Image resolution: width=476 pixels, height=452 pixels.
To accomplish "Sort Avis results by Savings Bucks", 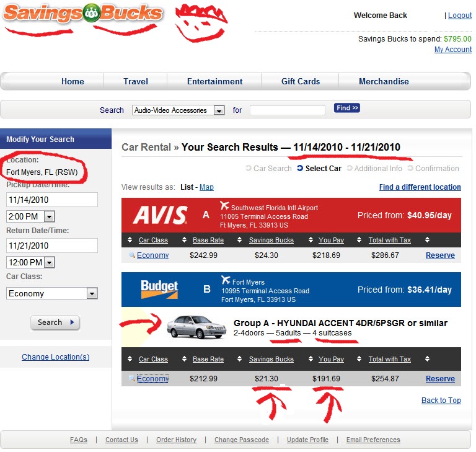I will tap(271, 240).
